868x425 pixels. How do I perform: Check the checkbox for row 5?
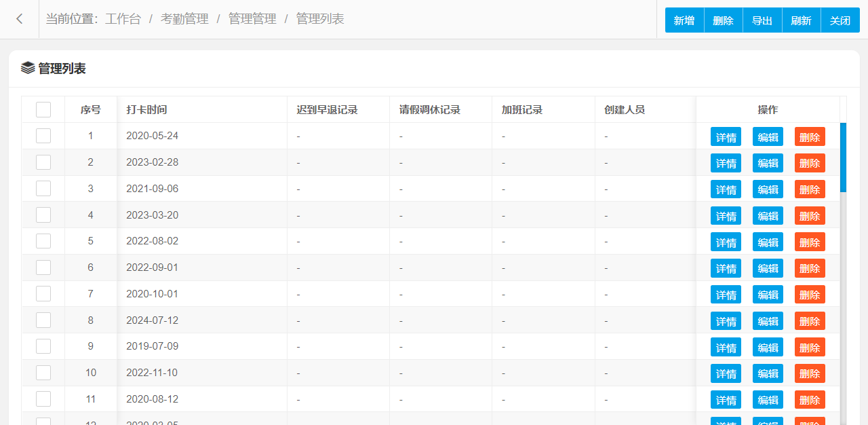coord(43,241)
